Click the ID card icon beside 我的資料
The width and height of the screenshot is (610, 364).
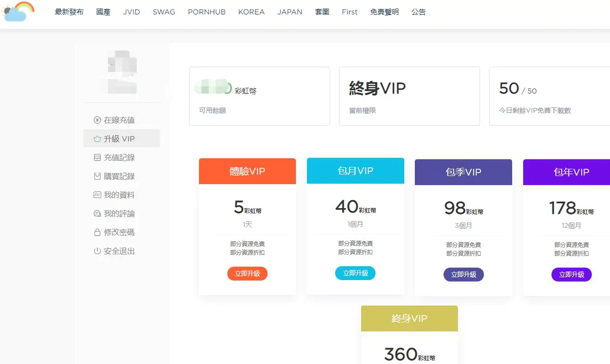click(97, 195)
